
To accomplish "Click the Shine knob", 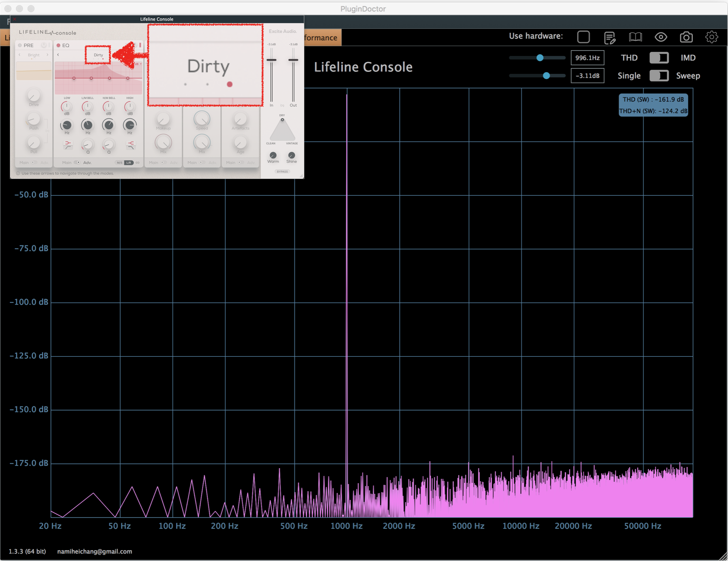I will pos(292,155).
